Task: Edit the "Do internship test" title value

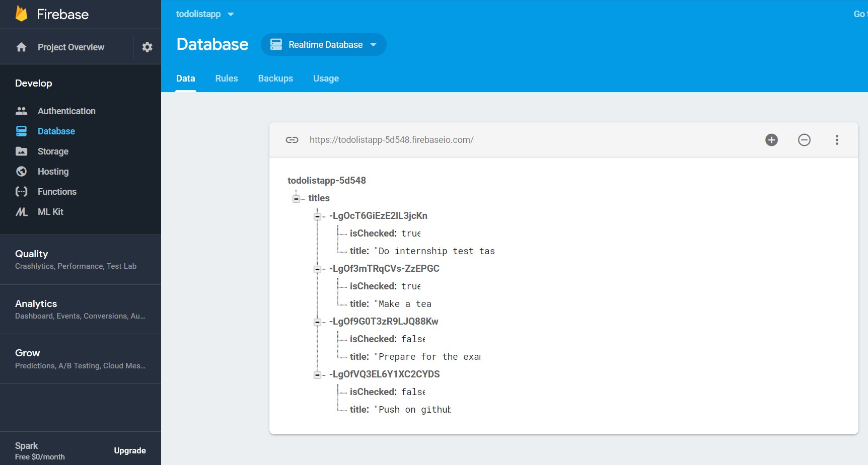Action: [x=435, y=251]
